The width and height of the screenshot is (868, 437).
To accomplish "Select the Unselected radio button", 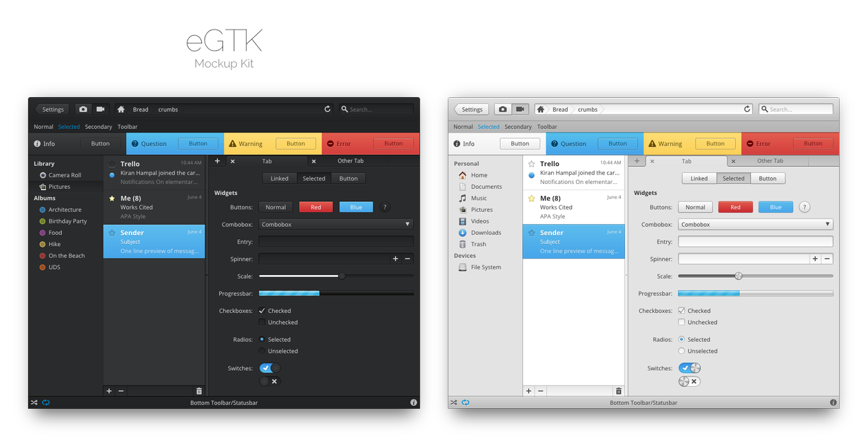I will pos(262,351).
